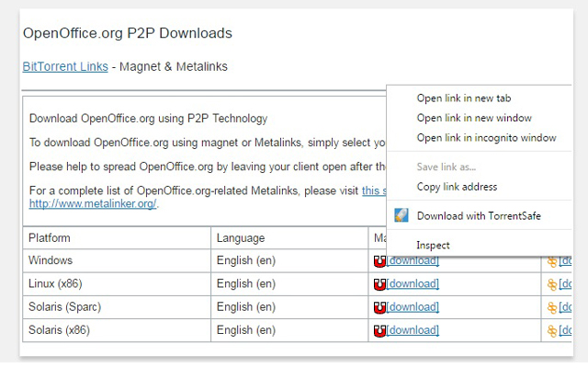Click the magnet icon in the Solaris (x86) row

click(x=379, y=330)
